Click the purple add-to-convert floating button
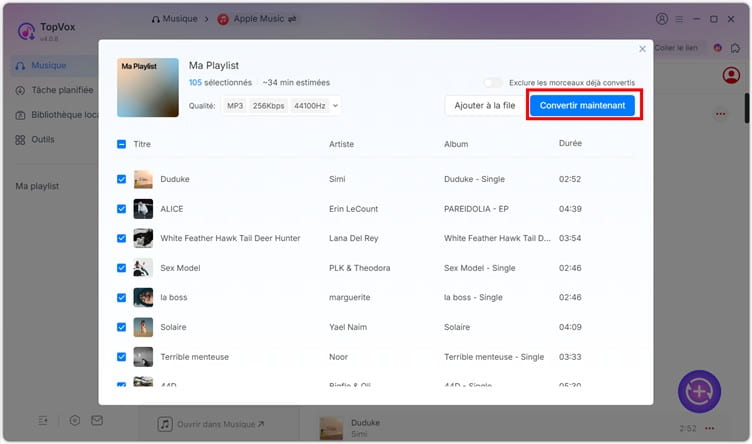752x444 pixels. pos(699,391)
